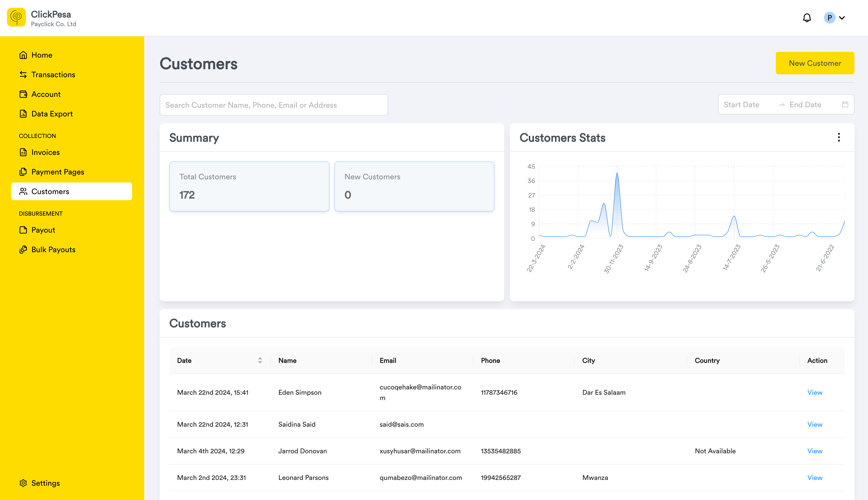Click the Data Export file icon
The width and height of the screenshot is (868, 500).
(23, 114)
